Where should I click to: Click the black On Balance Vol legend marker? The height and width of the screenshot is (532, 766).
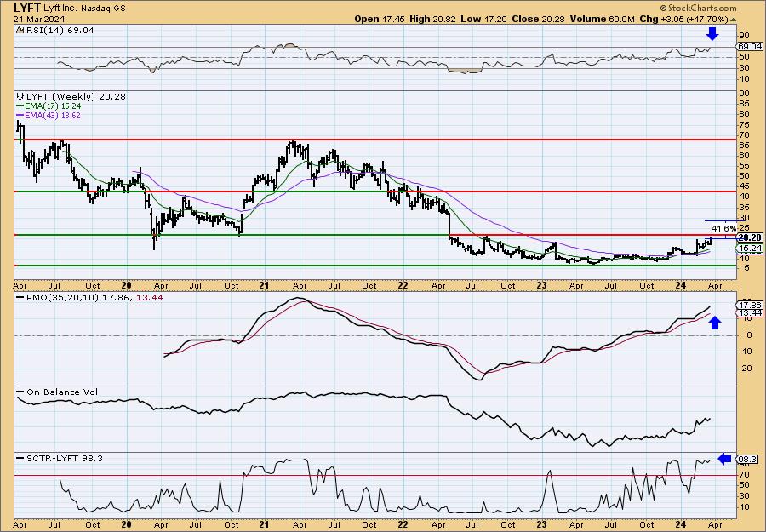[x=20, y=392]
